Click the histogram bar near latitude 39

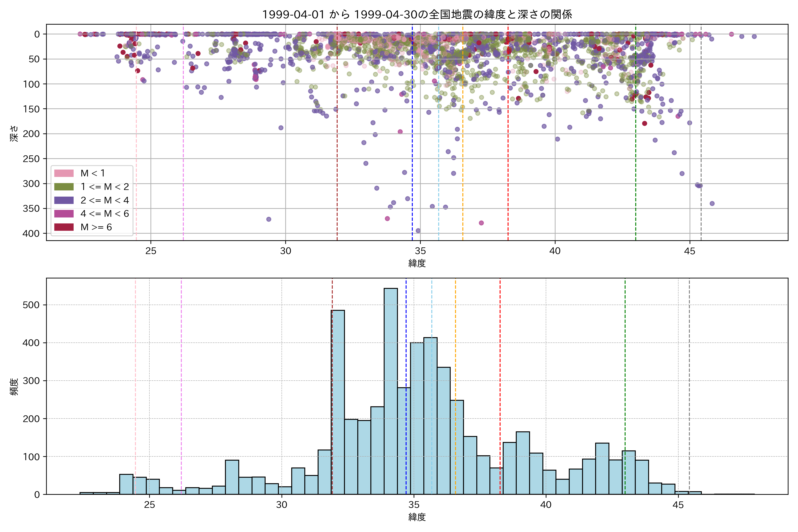click(x=523, y=463)
